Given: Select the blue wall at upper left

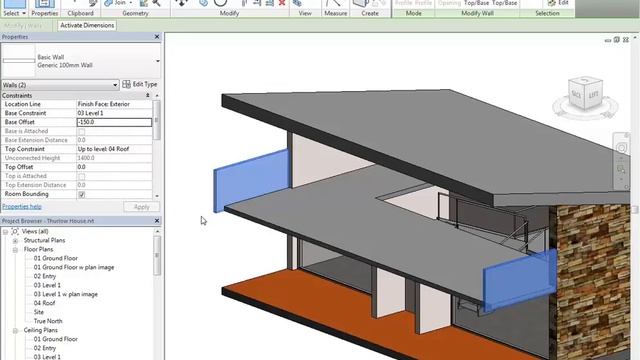Looking at the screenshot, I should tap(252, 180).
